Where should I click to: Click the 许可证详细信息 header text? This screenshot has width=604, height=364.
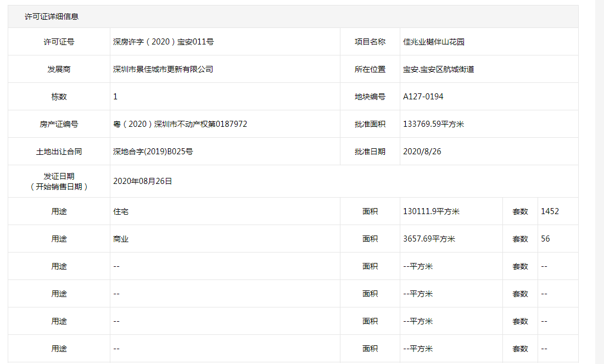[52, 16]
